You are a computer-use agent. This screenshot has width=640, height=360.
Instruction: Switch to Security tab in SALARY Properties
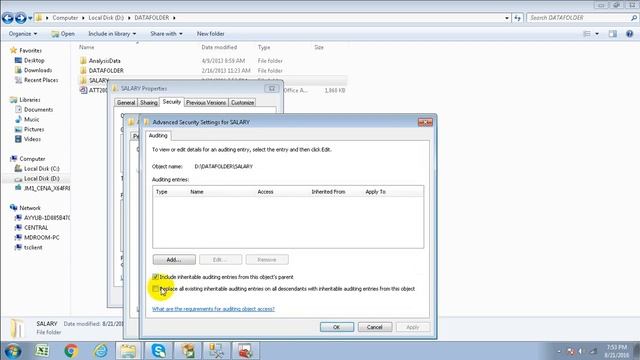tap(171, 102)
